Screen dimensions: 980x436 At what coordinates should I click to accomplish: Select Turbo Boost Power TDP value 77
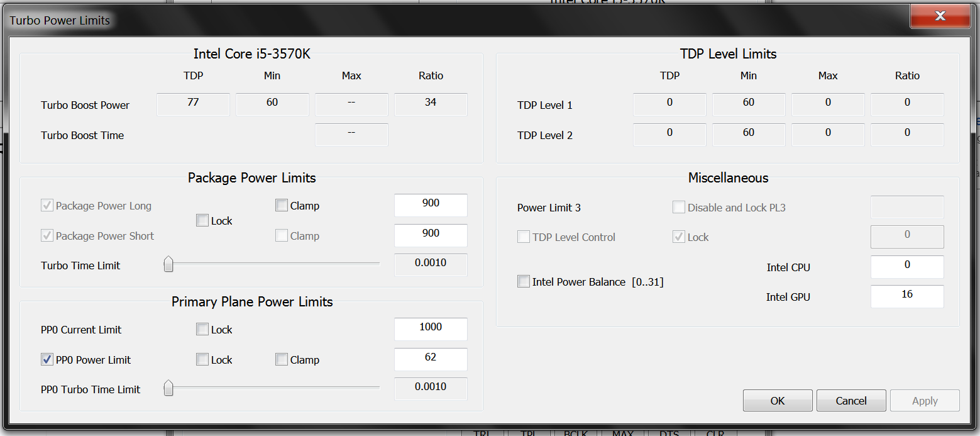click(x=193, y=104)
